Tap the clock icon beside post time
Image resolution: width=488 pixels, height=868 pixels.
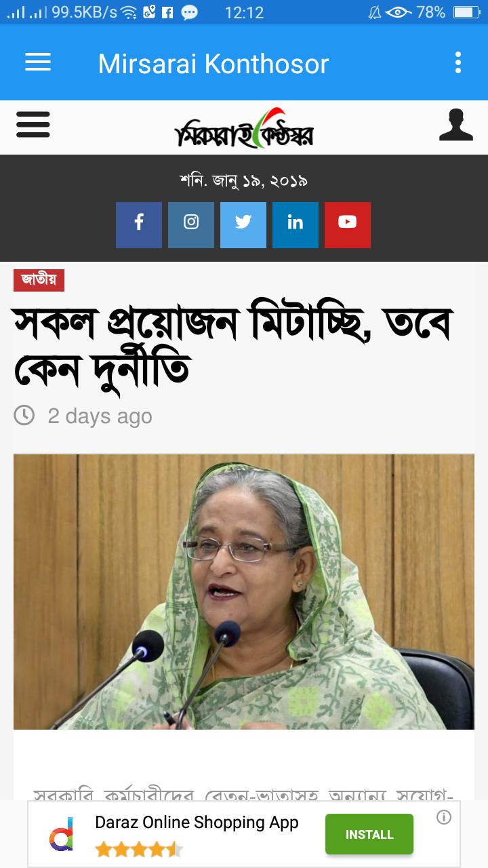24,415
